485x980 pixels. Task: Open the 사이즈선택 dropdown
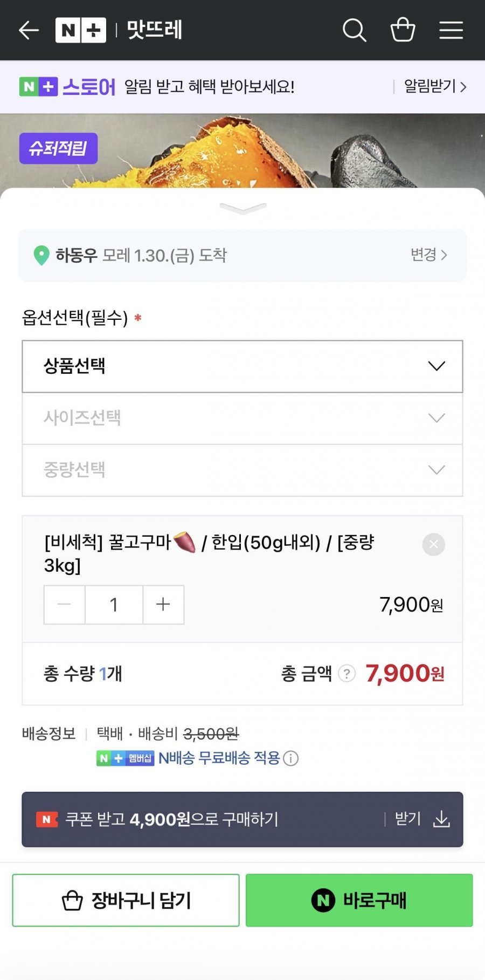[x=242, y=418]
